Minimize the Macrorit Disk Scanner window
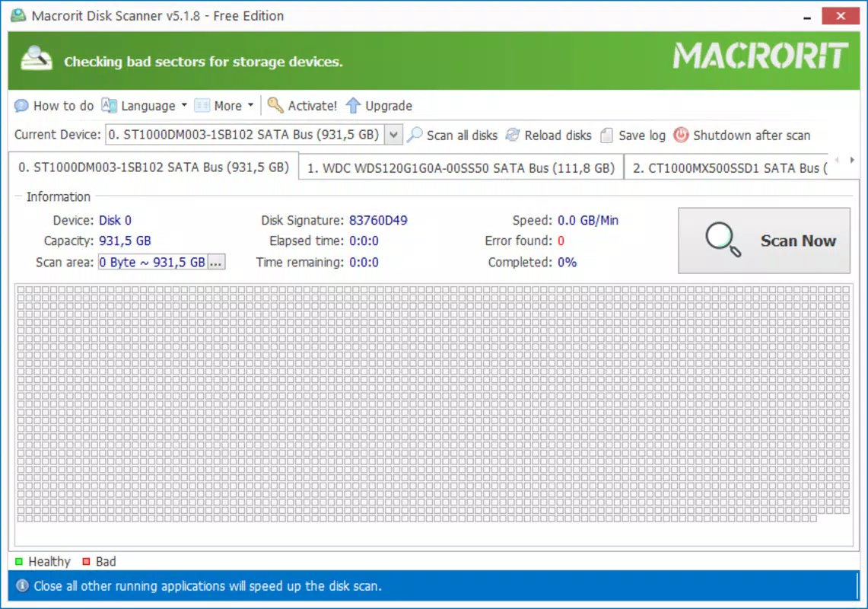Image resolution: width=868 pixels, height=609 pixels. pos(806,17)
